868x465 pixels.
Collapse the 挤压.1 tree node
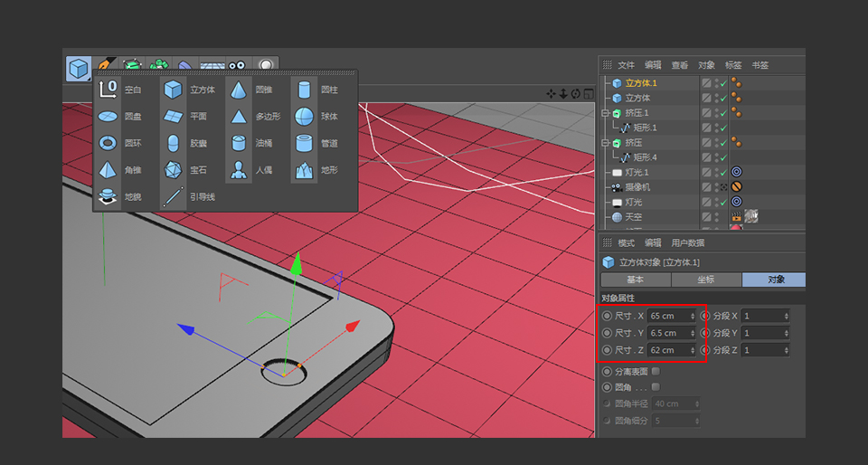606,113
